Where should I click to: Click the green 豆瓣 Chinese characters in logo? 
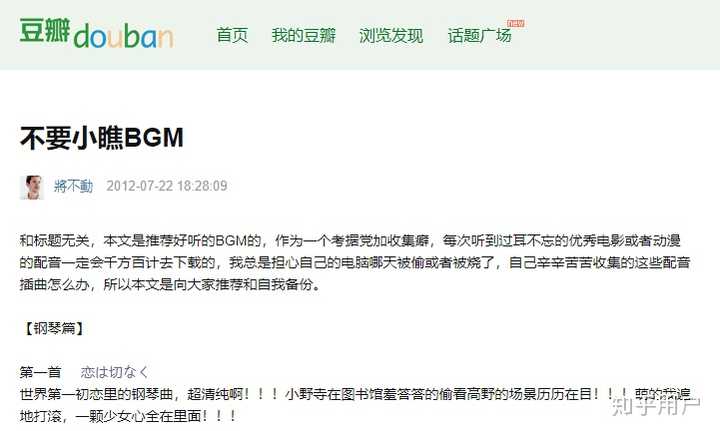(45, 30)
